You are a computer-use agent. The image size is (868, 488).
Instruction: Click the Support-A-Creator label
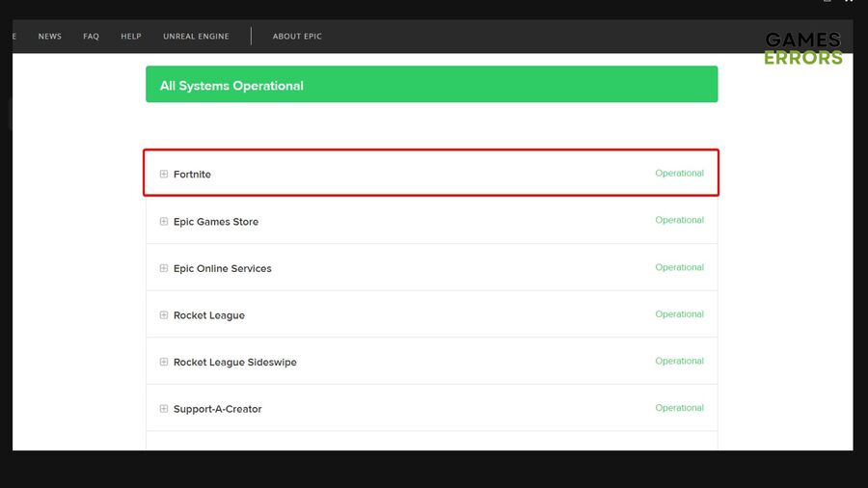tap(218, 409)
